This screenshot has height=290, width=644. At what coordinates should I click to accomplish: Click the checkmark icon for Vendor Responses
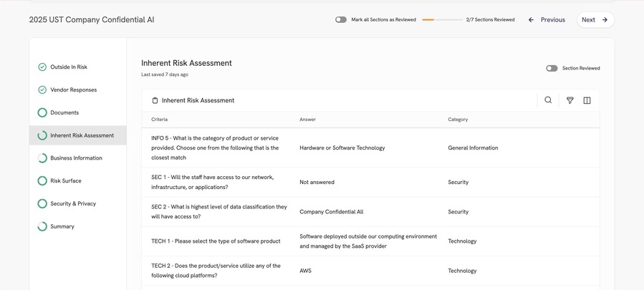point(42,90)
